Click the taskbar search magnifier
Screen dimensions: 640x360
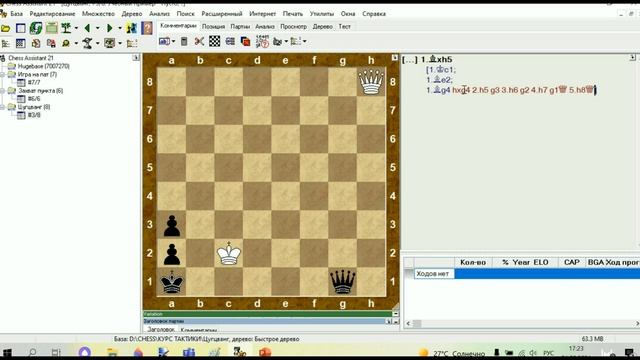coord(32,352)
